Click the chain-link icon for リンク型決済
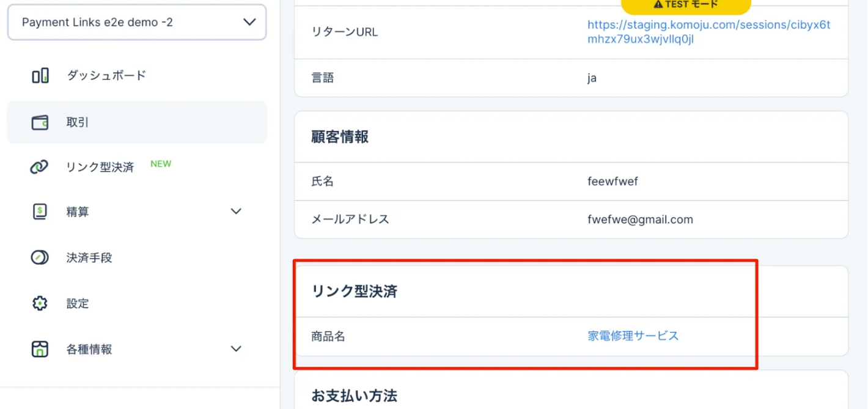 click(x=39, y=167)
